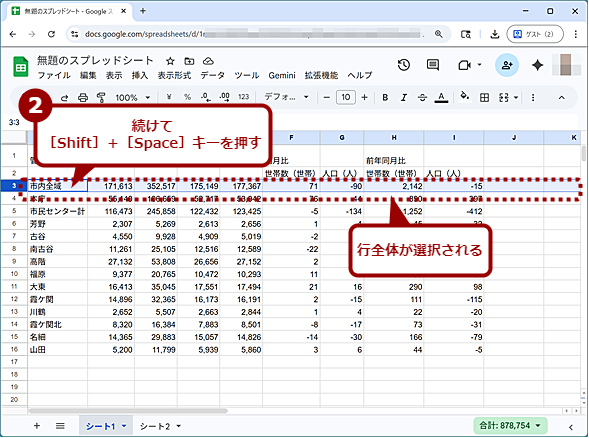Screen dimensions: 589x438
Task: Open version history clock icon
Action: 403,65
